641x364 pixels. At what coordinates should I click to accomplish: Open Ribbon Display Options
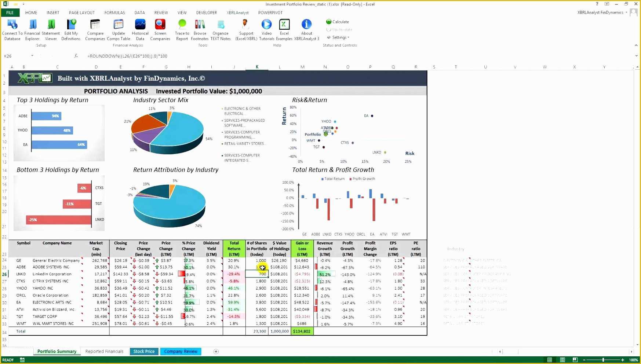click(607, 4)
